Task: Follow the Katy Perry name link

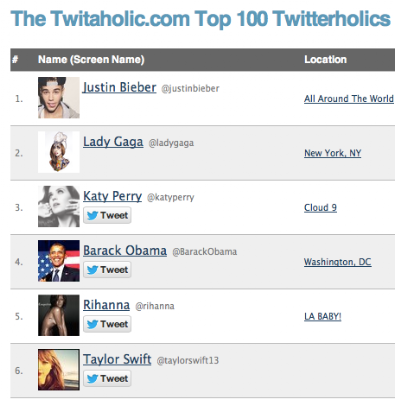Action: (x=112, y=196)
